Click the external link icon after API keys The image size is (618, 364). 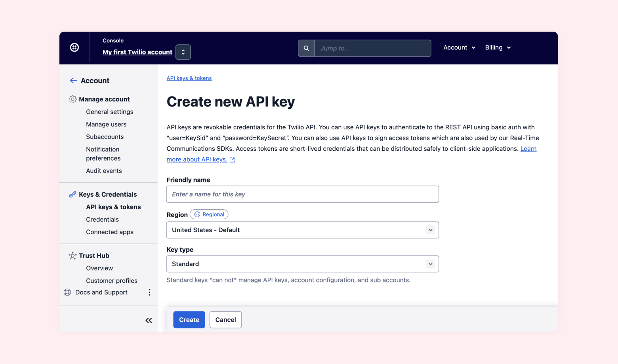[x=232, y=160]
